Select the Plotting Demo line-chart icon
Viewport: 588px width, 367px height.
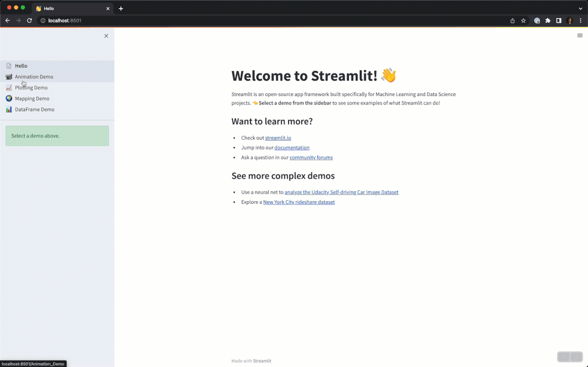point(9,87)
